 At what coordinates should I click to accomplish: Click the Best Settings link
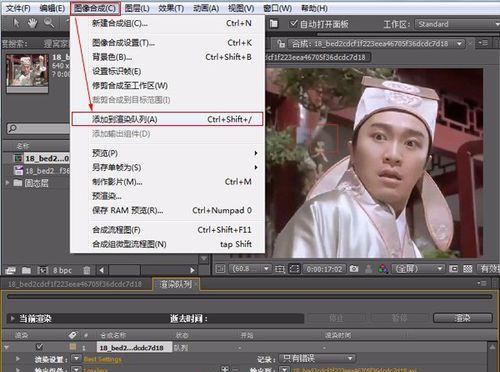102,359
